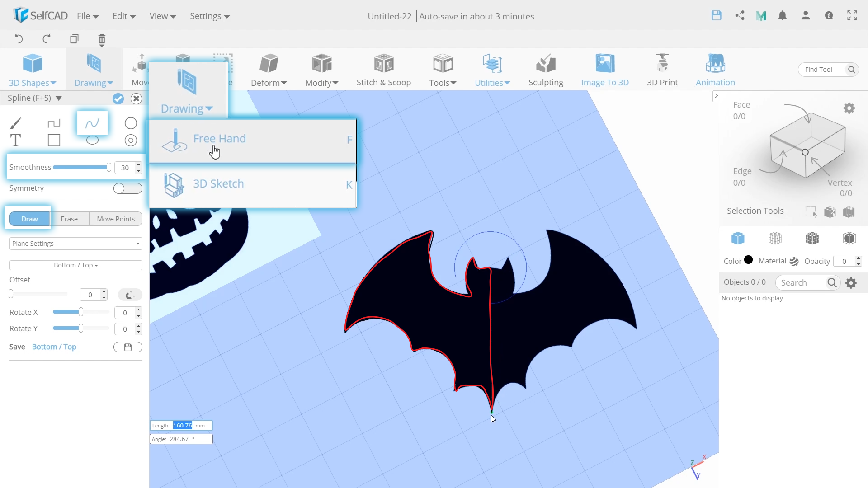
Task: Open the Animation tool
Action: [715, 70]
